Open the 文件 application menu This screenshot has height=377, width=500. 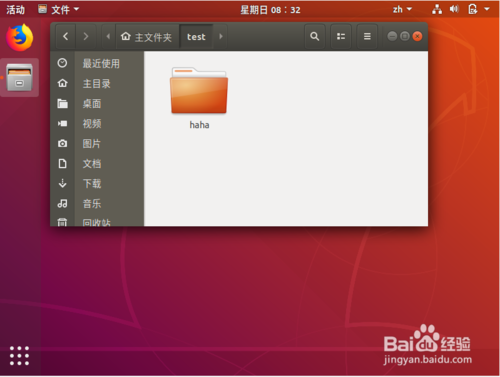pos(59,9)
